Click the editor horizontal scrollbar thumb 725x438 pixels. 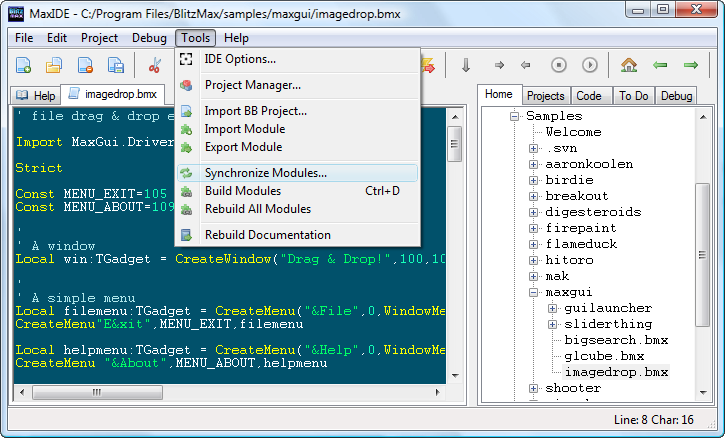pyautogui.click(x=97, y=392)
